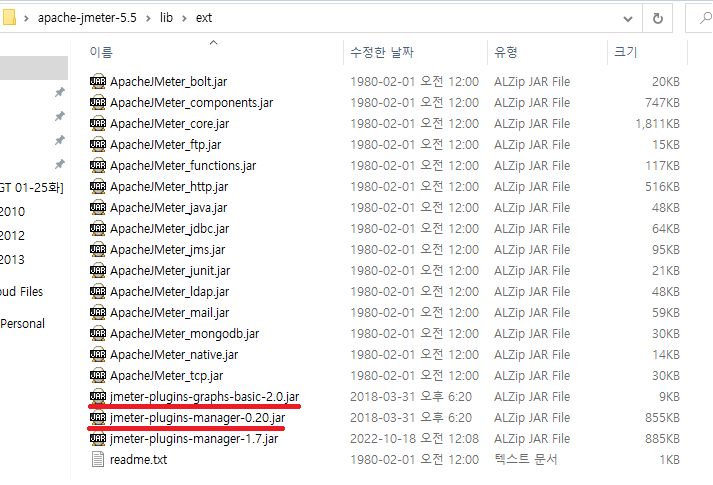This screenshot has width=713, height=485.
Task: Click the JAR icon for ApacheJMeter_mail.jar
Action: tap(98, 312)
